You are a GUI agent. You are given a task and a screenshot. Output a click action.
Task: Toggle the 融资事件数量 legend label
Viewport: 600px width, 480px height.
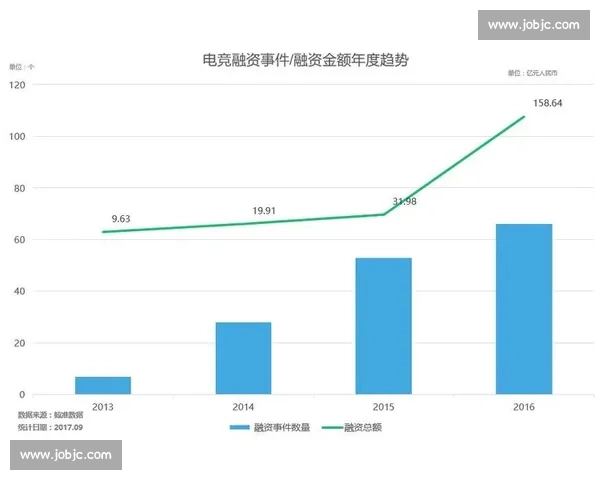click(282, 427)
